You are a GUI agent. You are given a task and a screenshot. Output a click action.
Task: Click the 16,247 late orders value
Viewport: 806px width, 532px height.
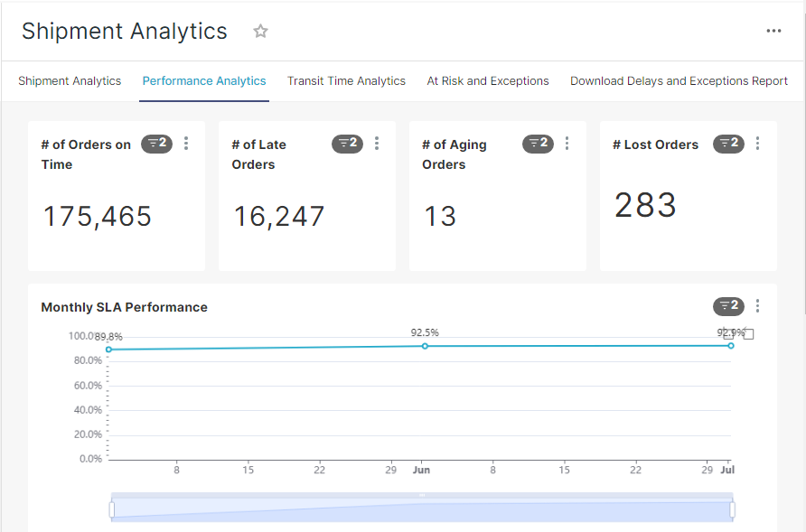[x=279, y=217]
